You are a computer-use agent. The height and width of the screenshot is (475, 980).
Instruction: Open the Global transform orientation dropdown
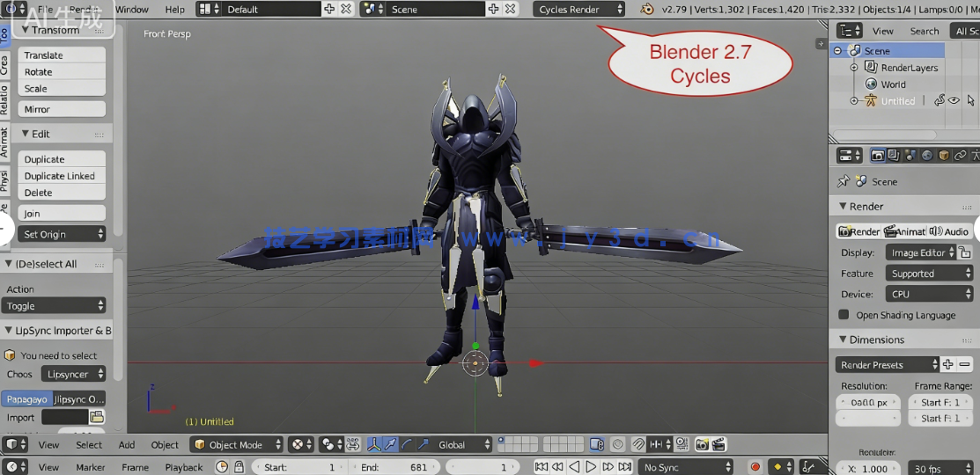click(x=463, y=444)
